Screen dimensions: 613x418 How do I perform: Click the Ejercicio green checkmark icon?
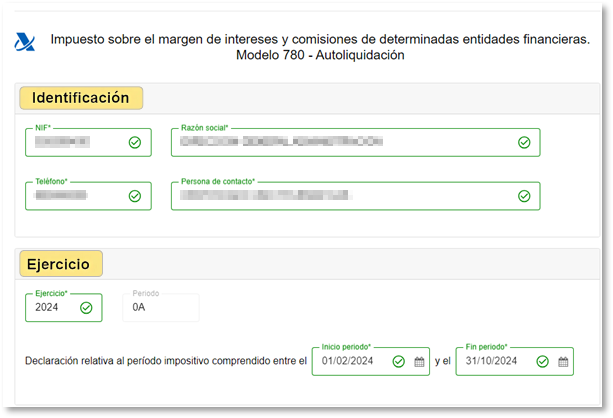coord(86,308)
